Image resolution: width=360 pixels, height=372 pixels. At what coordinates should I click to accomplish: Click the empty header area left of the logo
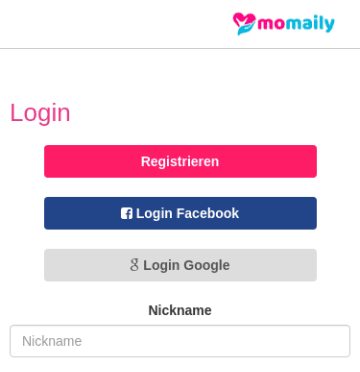(113, 24)
